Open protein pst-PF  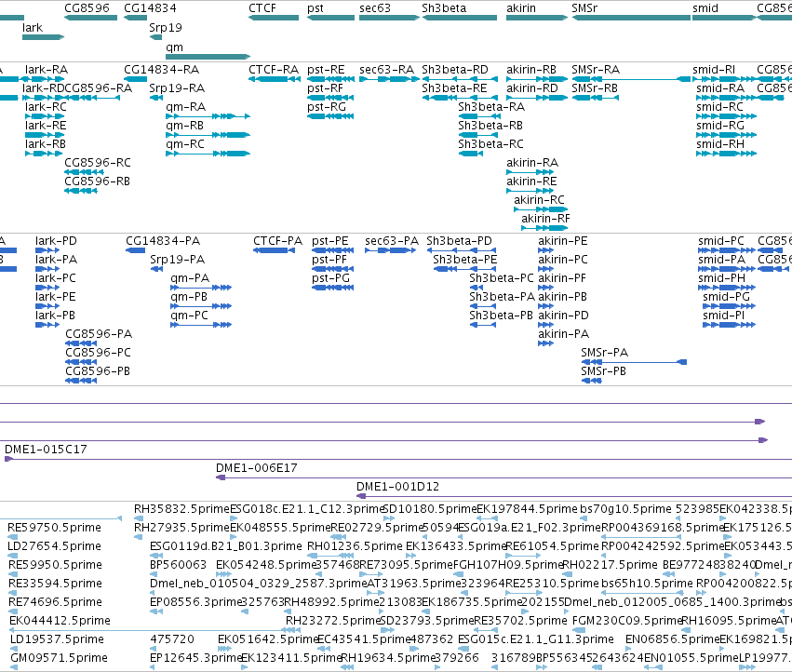(x=329, y=260)
